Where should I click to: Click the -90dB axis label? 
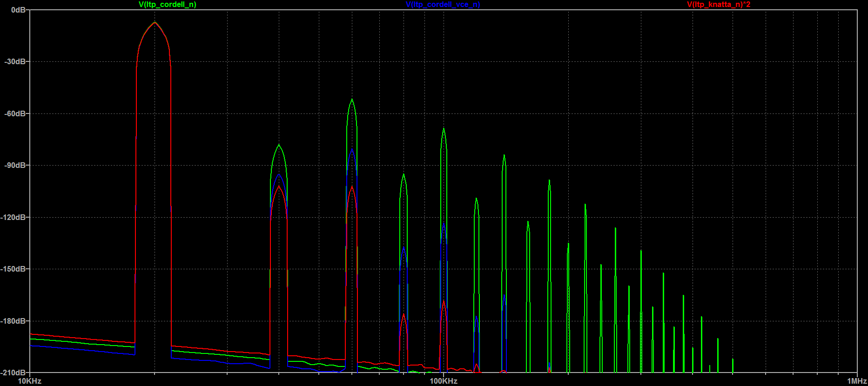pyautogui.click(x=15, y=165)
